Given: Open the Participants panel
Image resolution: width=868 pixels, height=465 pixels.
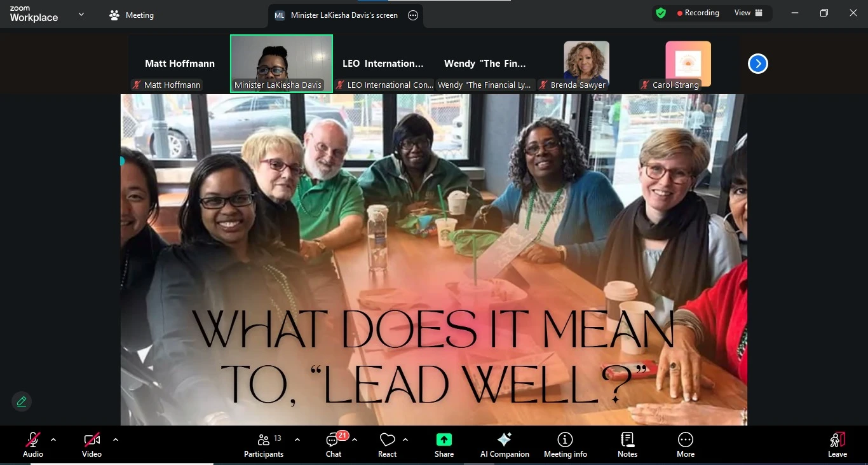Looking at the screenshot, I should click(264, 445).
